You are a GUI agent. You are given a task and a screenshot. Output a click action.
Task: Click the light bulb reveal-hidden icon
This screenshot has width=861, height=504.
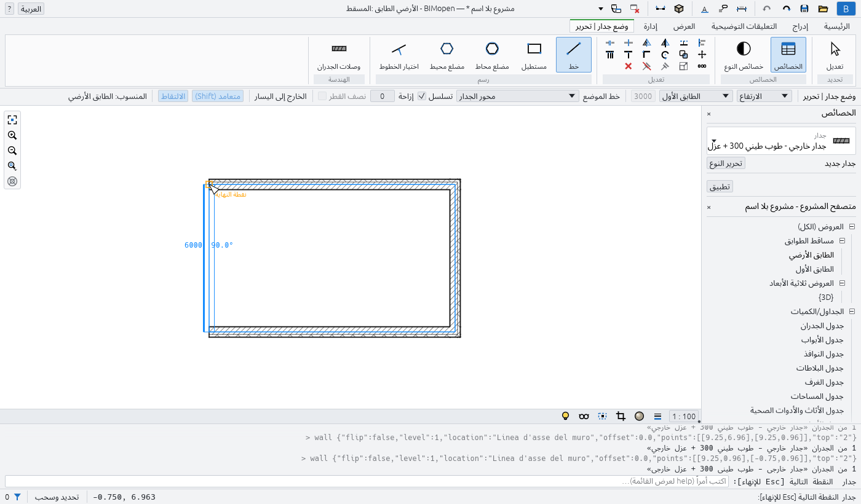566,416
